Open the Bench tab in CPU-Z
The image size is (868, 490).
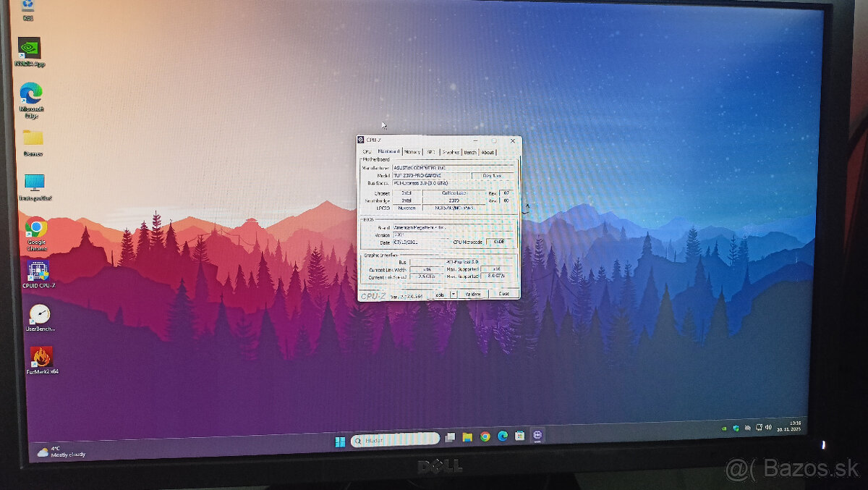(470, 152)
